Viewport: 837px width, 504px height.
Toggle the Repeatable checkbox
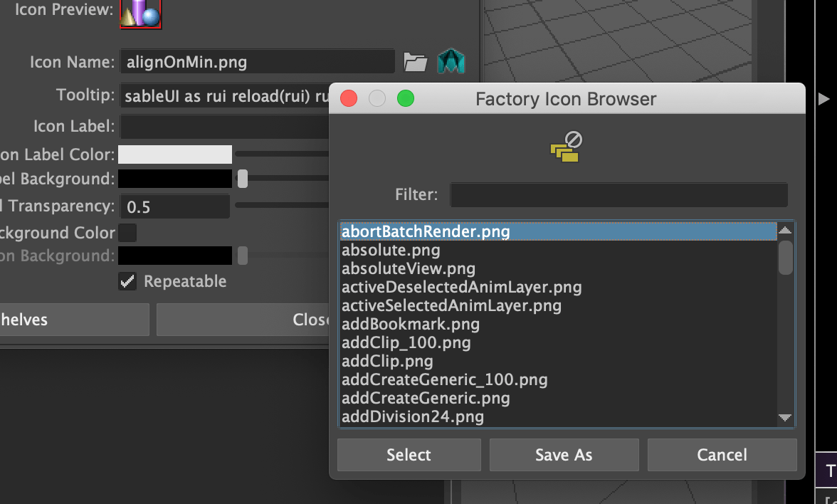pos(127,282)
